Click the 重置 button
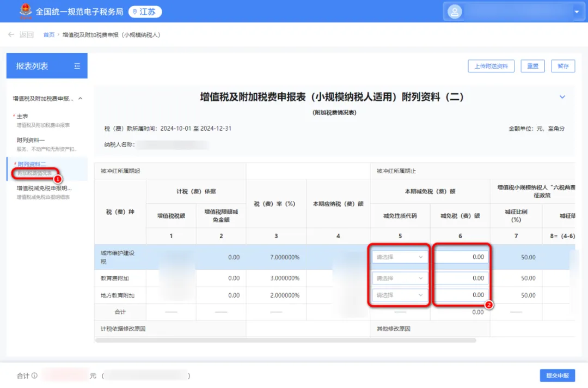 coord(532,66)
